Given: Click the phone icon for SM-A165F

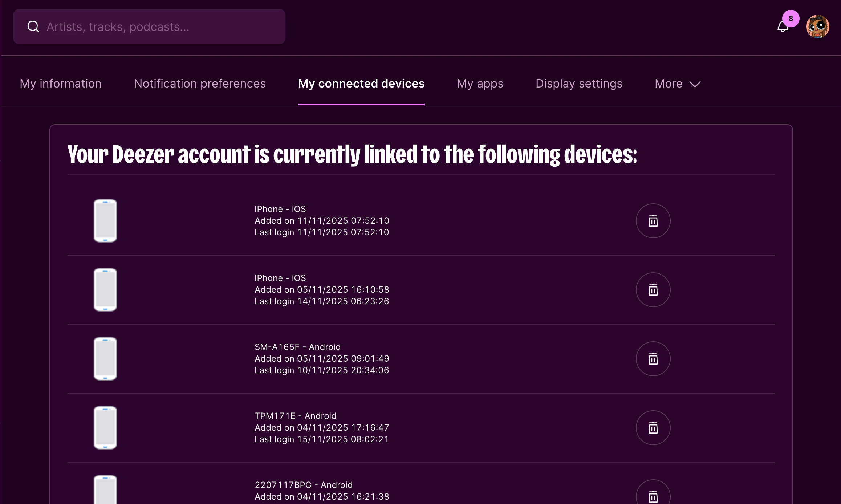Looking at the screenshot, I should tap(105, 359).
